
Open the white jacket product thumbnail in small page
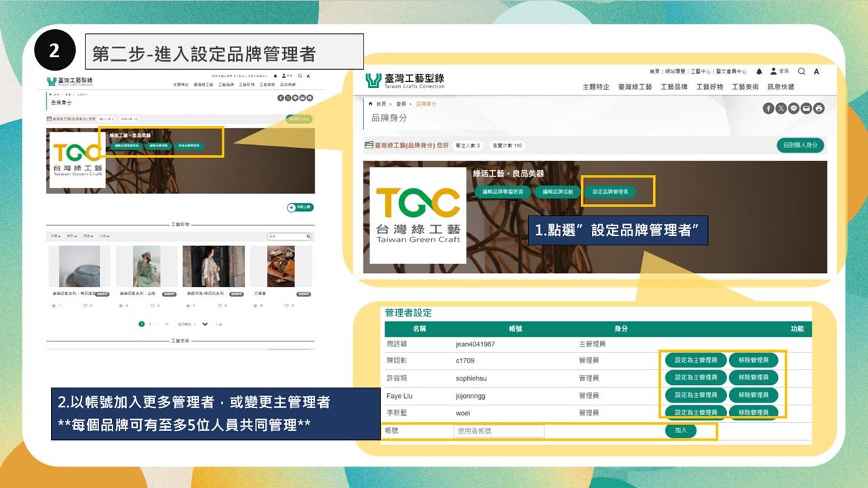point(214,266)
